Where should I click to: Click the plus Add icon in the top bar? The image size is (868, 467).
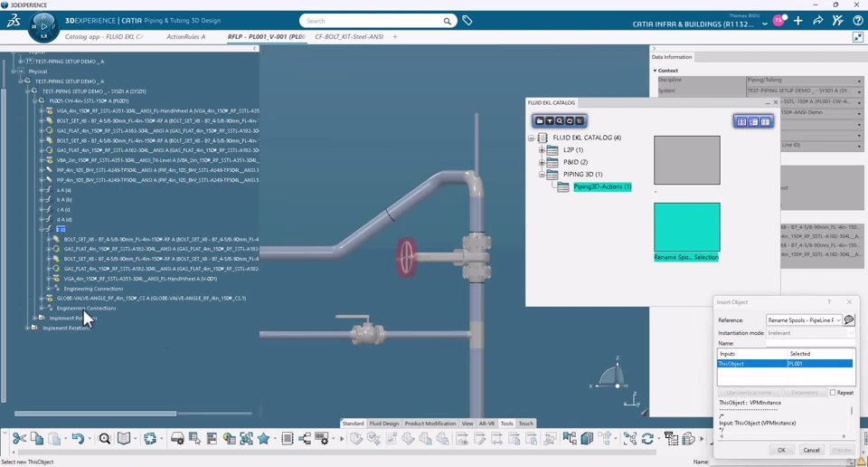click(797, 21)
